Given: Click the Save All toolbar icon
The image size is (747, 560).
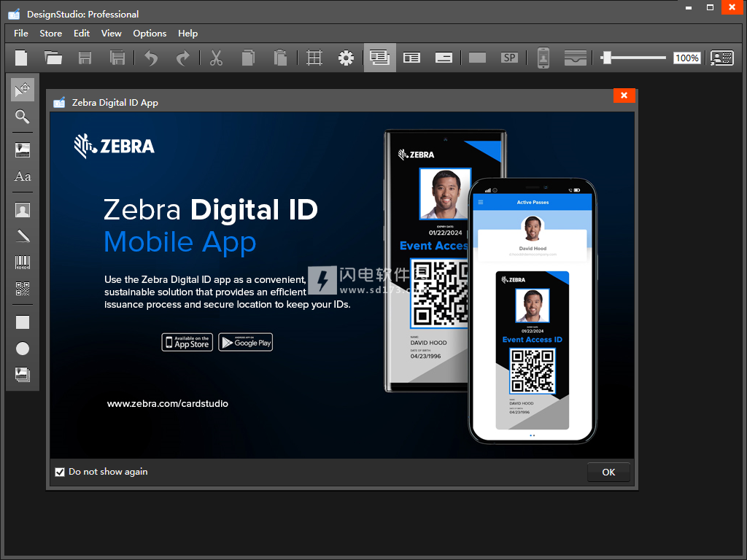Looking at the screenshot, I should pos(117,58).
